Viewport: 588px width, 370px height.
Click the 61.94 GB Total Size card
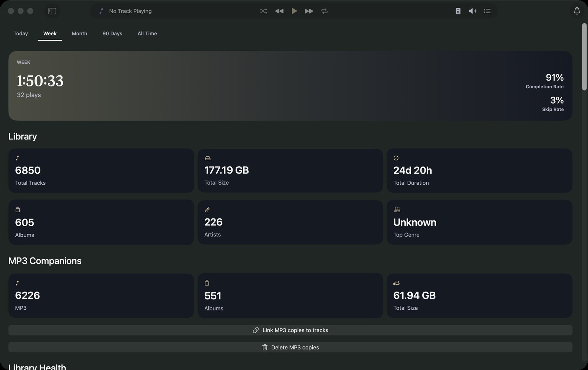pos(479,296)
